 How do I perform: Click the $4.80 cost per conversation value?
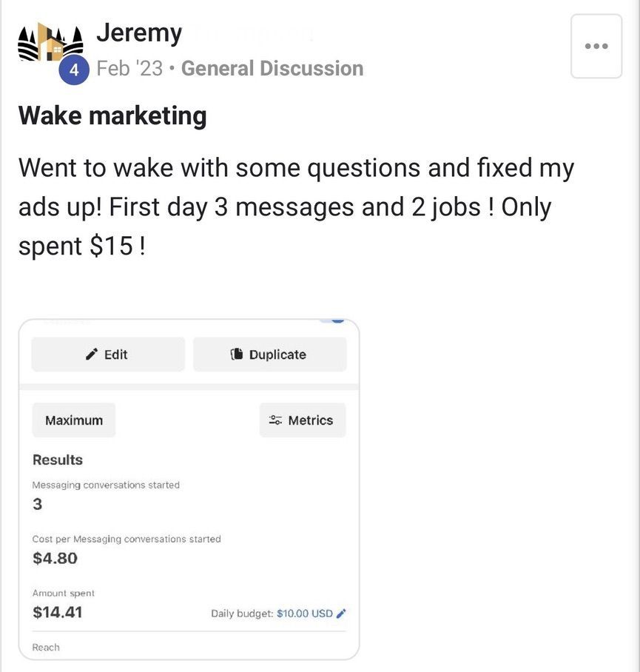coord(55,558)
